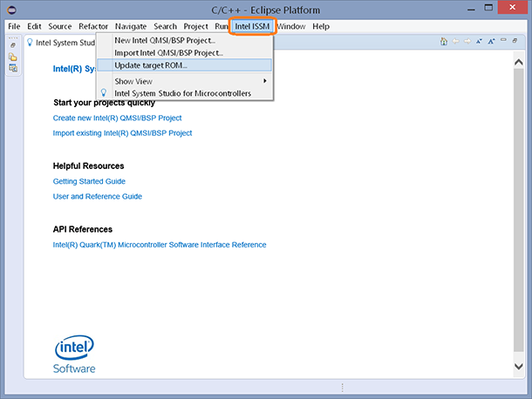Open Quark Microcontroller Software Interface Reference link

160,245
